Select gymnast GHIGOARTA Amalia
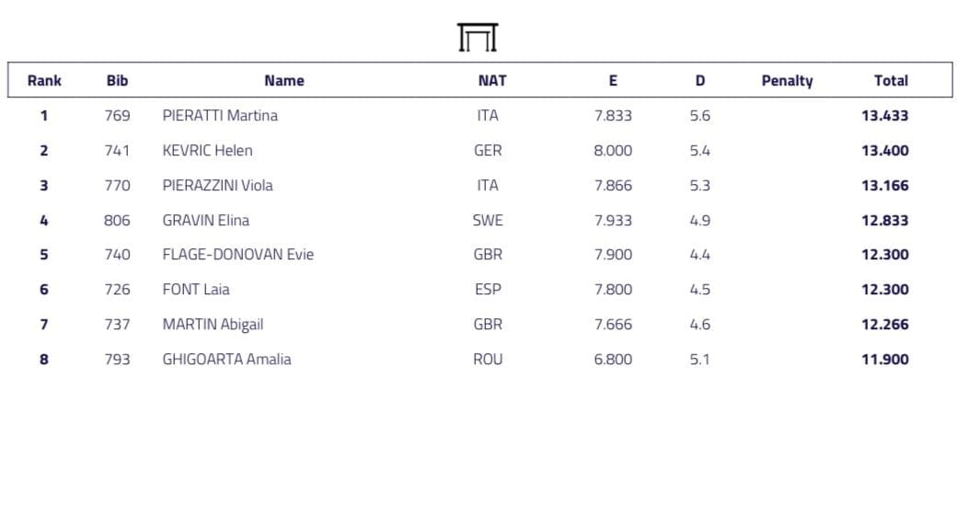 click(x=226, y=360)
